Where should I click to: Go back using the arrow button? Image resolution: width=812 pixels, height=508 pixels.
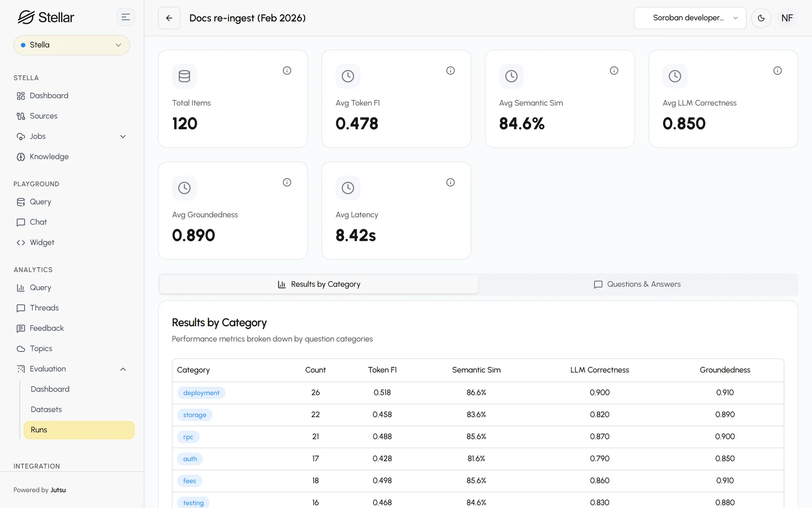169,18
